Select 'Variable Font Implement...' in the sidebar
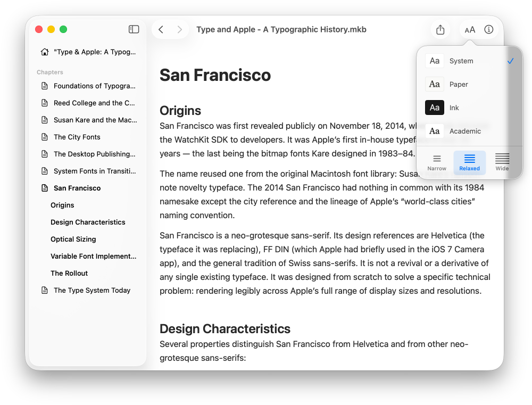 pyautogui.click(x=94, y=256)
